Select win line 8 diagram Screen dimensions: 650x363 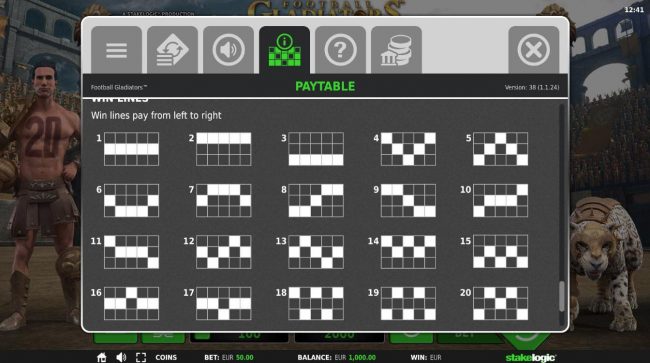coord(316,201)
